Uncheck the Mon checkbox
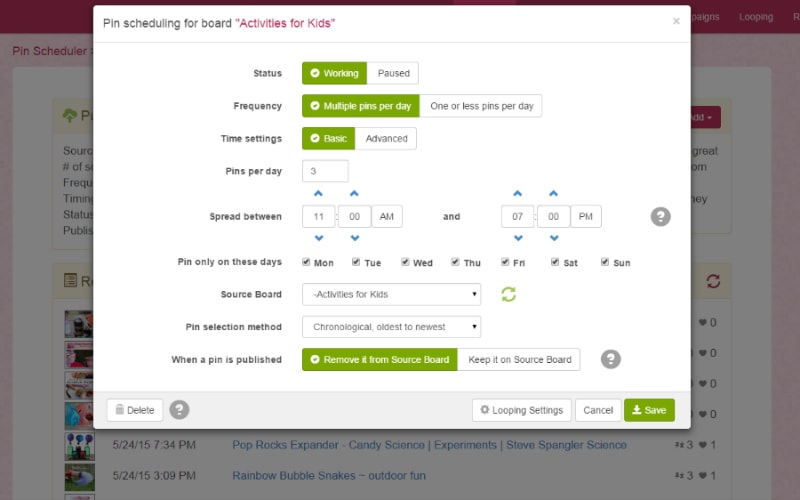This screenshot has height=500, width=800. (x=306, y=262)
